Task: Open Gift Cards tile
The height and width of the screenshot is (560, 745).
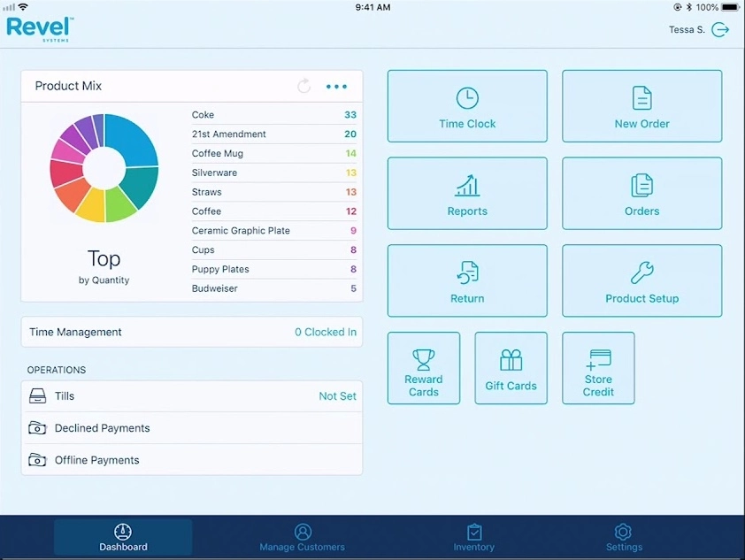Action: point(511,368)
